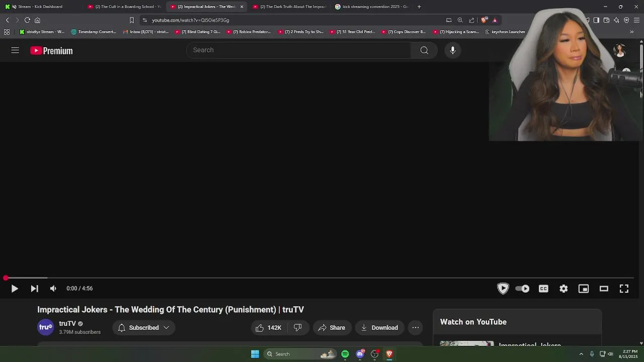Open the taskbar volume icon
Viewport: 644px width, 362px height.
coord(611,354)
